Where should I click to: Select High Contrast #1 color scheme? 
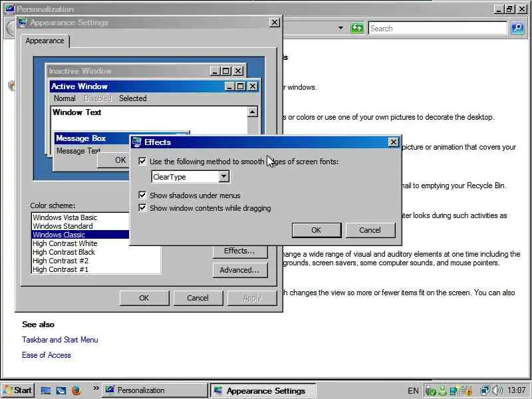click(61, 269)
